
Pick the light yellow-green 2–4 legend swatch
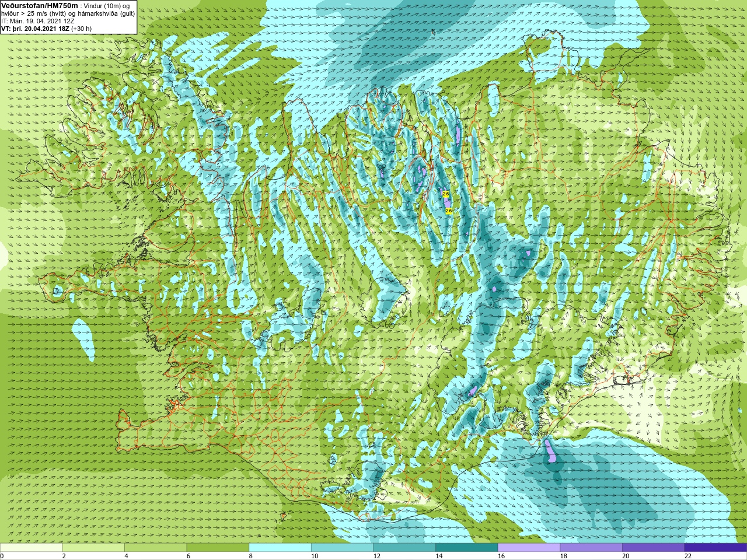coord(93,547)
